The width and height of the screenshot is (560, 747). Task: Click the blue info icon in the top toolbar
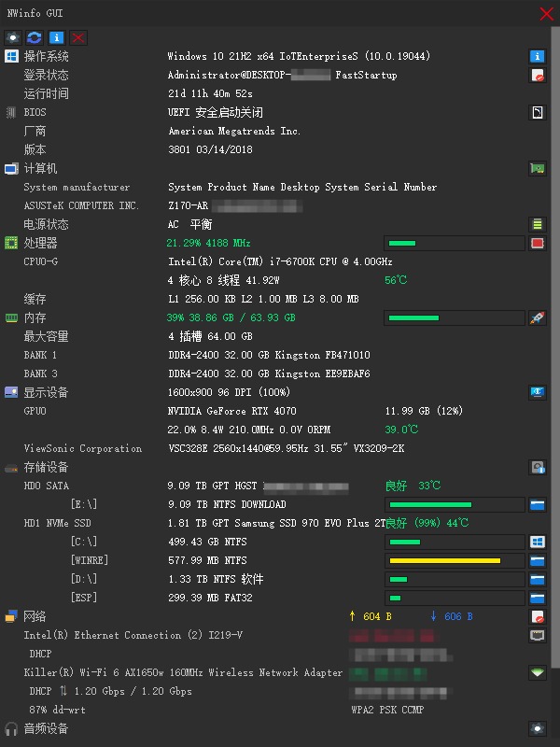57,37
